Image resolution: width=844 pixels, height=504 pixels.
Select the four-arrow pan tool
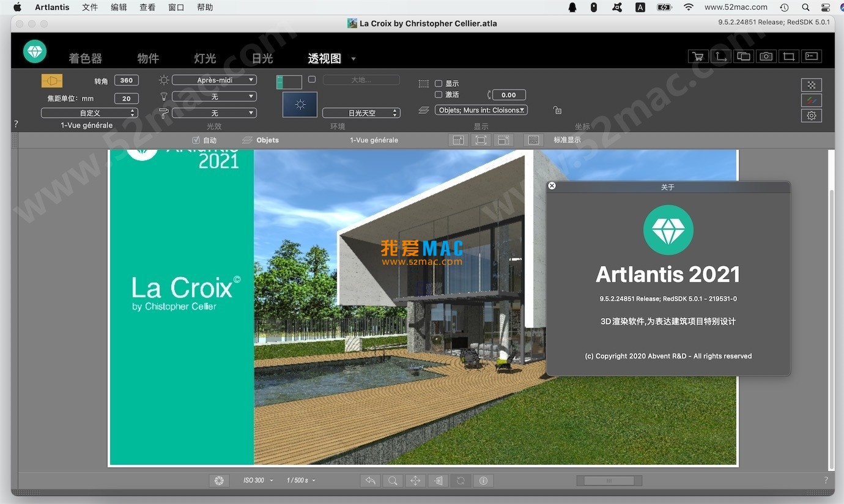(x=415, y=481)
